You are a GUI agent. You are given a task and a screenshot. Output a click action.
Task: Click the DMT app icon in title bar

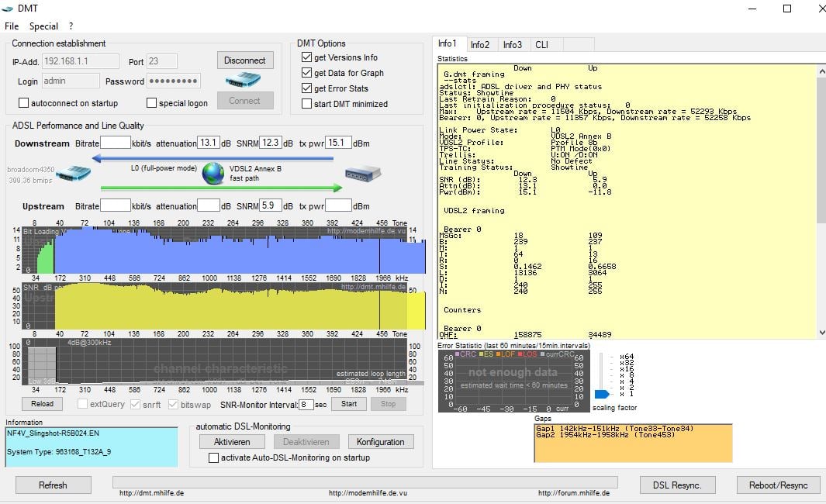pyautogui.click(x=9, y=9)
